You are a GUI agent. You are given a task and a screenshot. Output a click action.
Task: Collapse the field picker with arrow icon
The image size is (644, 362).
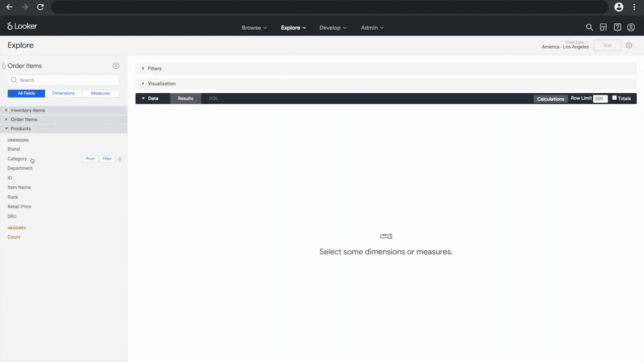116,66
